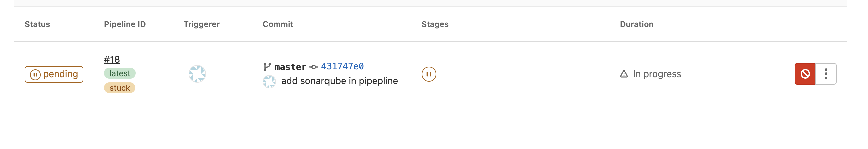This screenshot has height=149, width=868.
Task: Click the commit author avatar
Action: [x=269, y=81]
